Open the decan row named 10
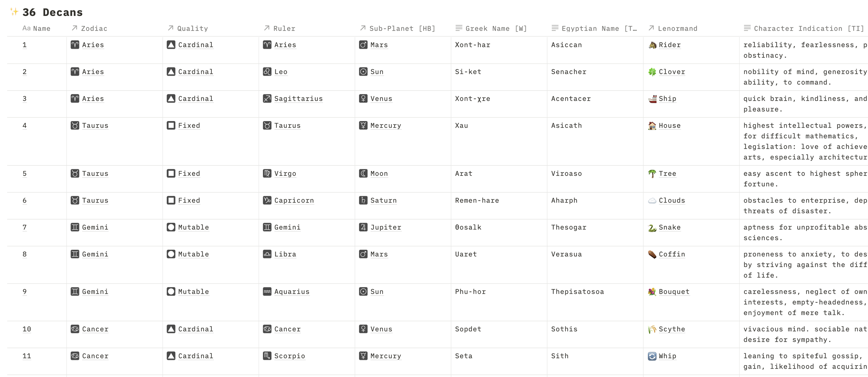This screenshot has height=377, width=868. point(27,329)
